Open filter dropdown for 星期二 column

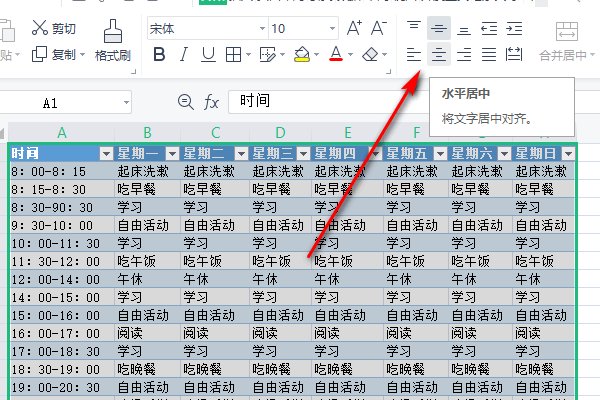[241, 153]
